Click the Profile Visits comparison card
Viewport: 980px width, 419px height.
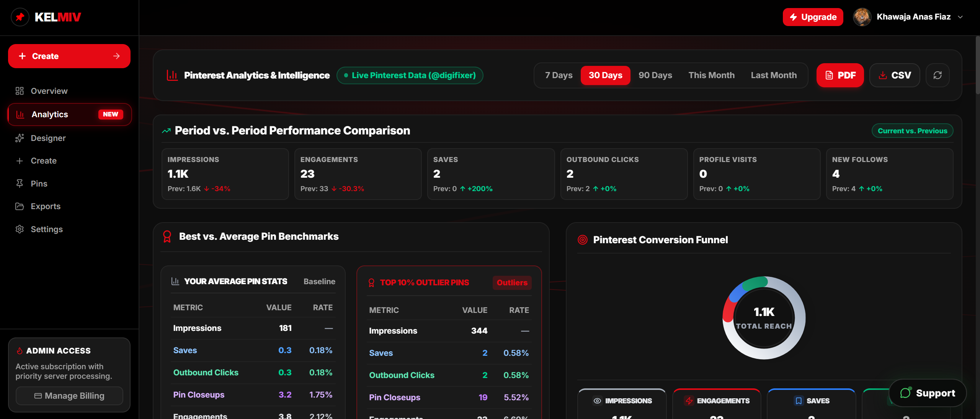point(757,174)
